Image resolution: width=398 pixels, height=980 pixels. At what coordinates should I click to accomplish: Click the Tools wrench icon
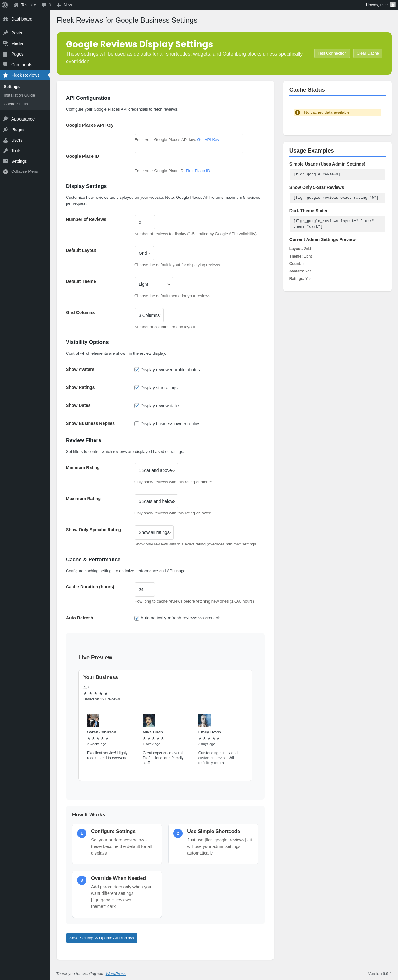(x=6, y=151)
